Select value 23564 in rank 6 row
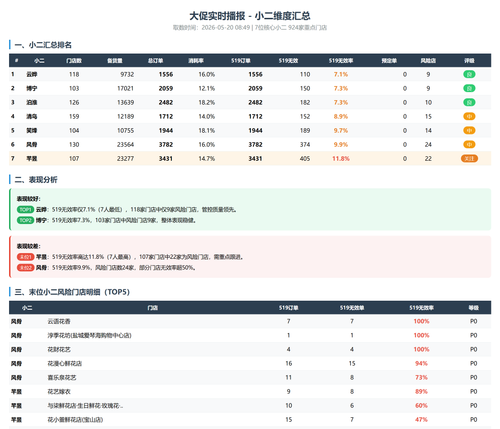Screen dimensions: 500x429 (x=125, y=144)
